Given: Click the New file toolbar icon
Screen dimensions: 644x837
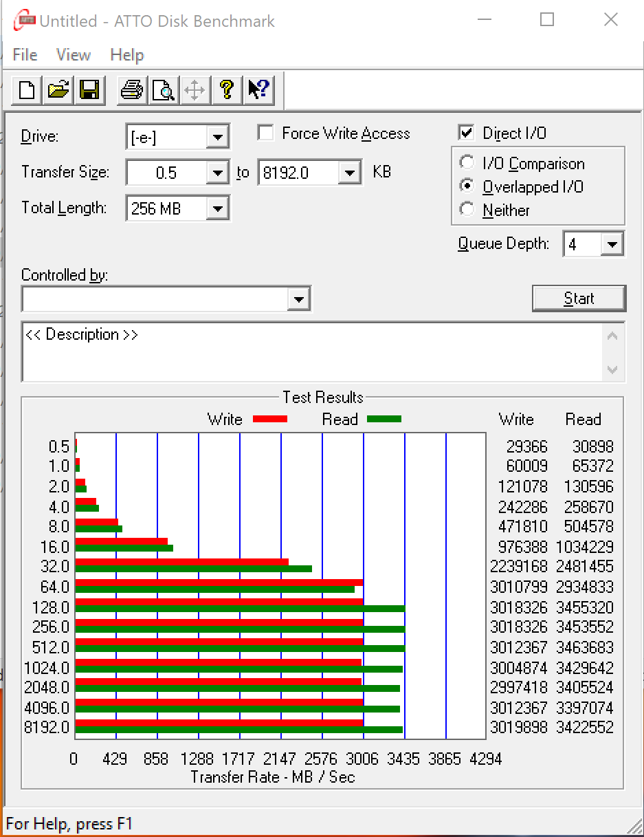Looking at the screenshot, I should pos(27,90).
